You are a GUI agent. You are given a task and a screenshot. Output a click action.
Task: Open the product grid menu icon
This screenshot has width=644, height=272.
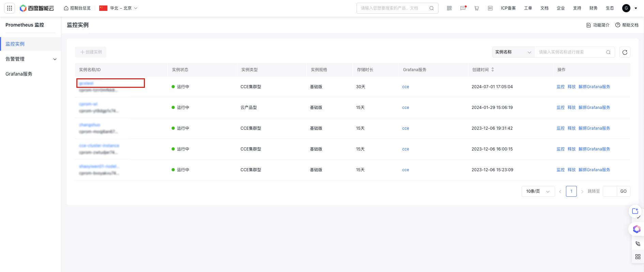pyautogui.click(x=10, y=8)
